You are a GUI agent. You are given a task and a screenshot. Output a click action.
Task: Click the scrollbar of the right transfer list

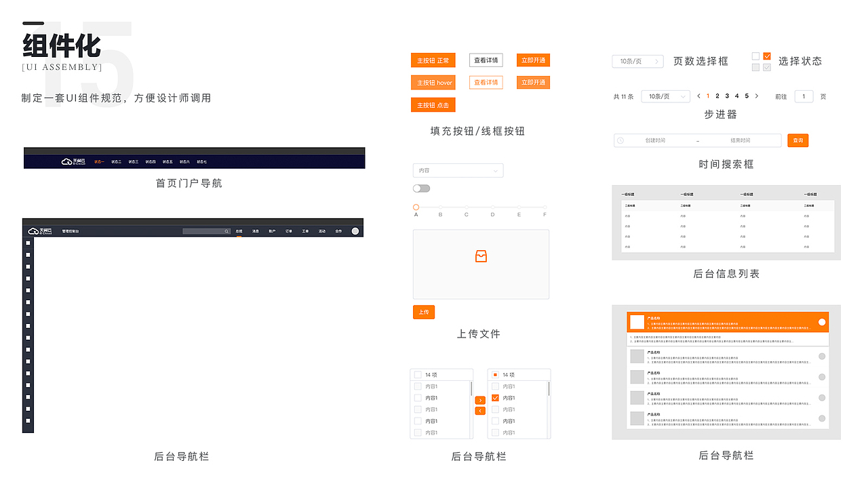point(549,388)
